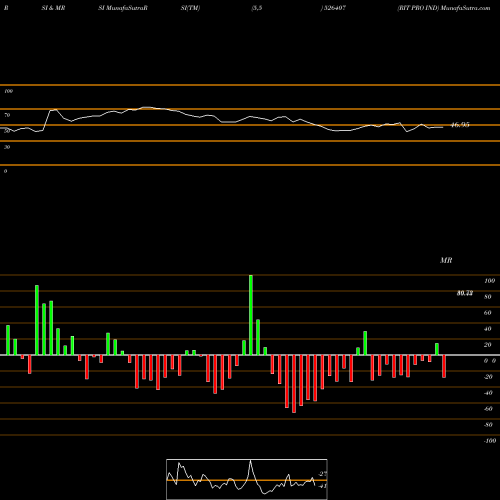Click the 46.95 RSI value label
500x500 pixels.
(460, 125)
